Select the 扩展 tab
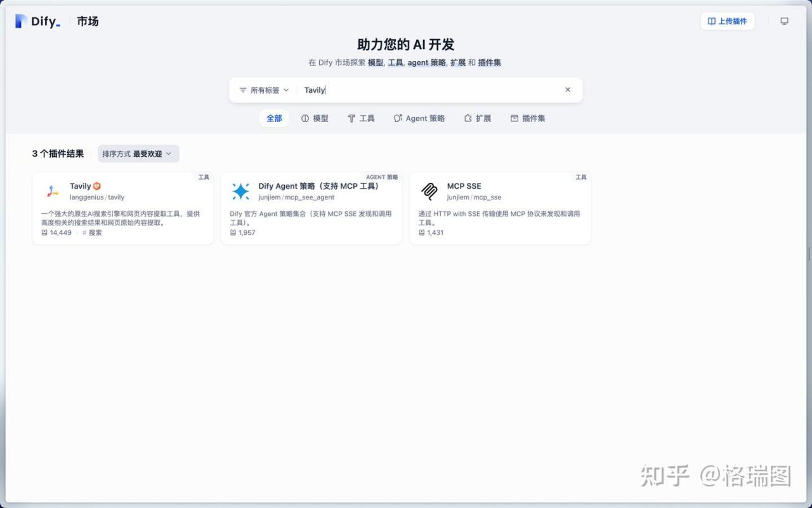The width and height of the screenshot is (812, 508). click(x=478, y=118)
